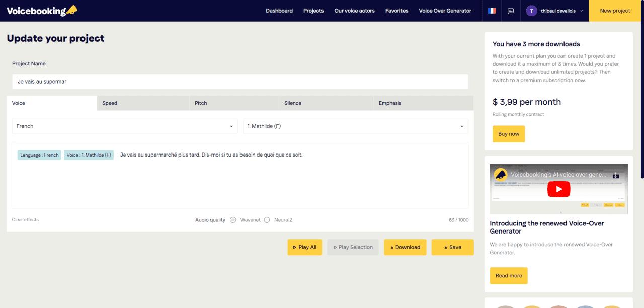This screenshot has height=308, width=644.
Task: Click the Download button
Action: point(405,247)
